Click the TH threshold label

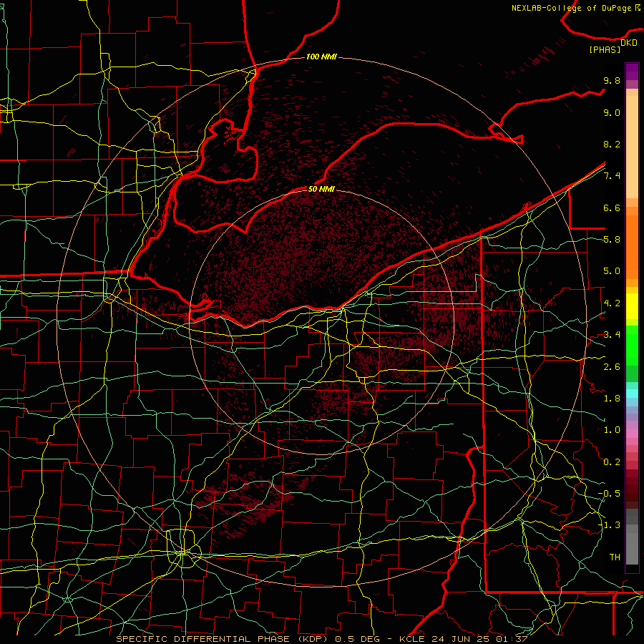pos(615,557)
